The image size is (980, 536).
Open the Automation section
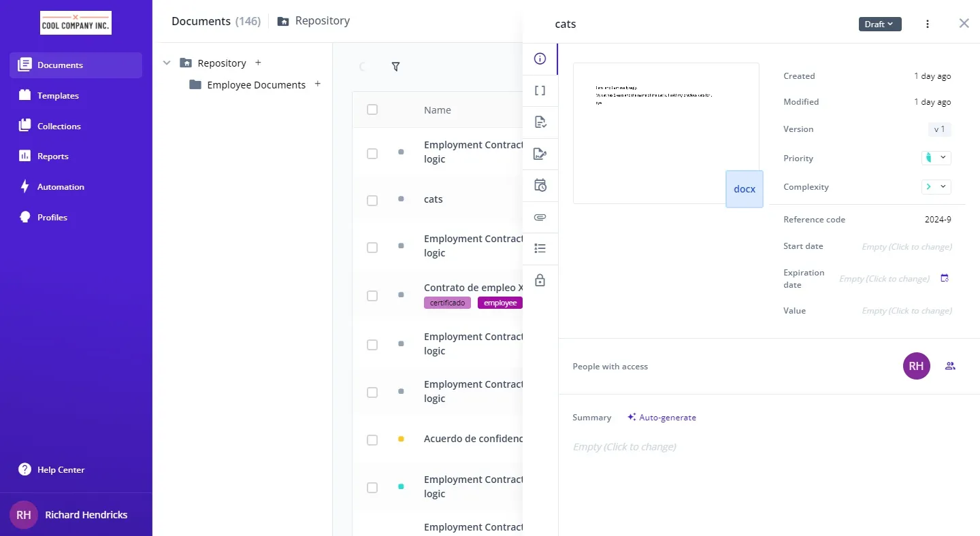tap(61, 187)
